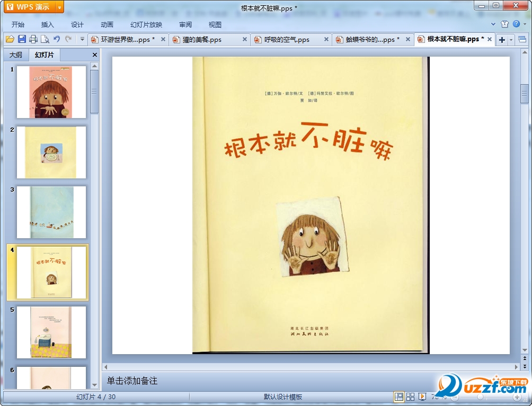The height and width of the screenshot is (406, 532).
Task: Open a file with the folder icon
Action: pos(10,39)
